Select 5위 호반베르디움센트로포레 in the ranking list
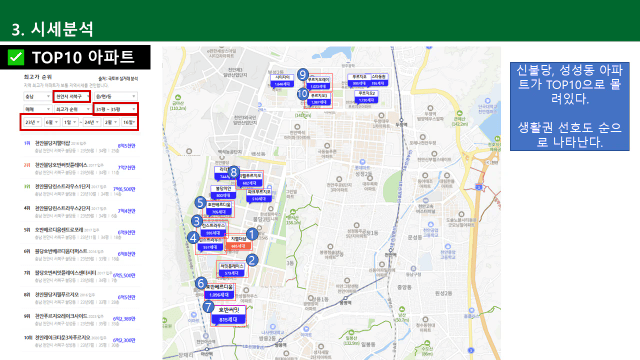The width and height of the screenshot is (640, 360). click(x=80, y=233)
